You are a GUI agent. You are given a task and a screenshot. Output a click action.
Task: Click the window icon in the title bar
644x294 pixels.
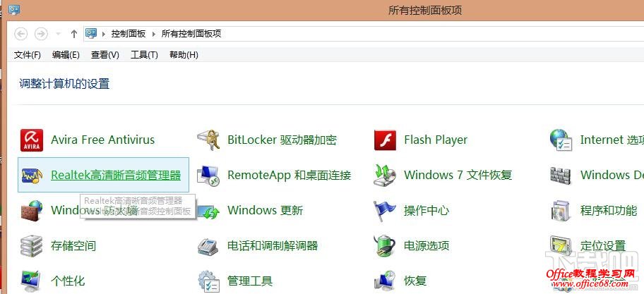14,8
